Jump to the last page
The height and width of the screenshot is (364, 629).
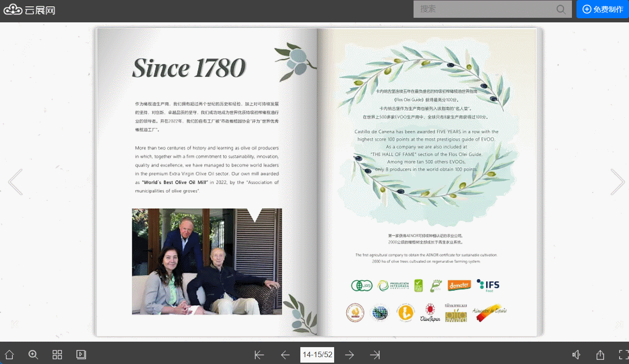(x=375, y=355)
